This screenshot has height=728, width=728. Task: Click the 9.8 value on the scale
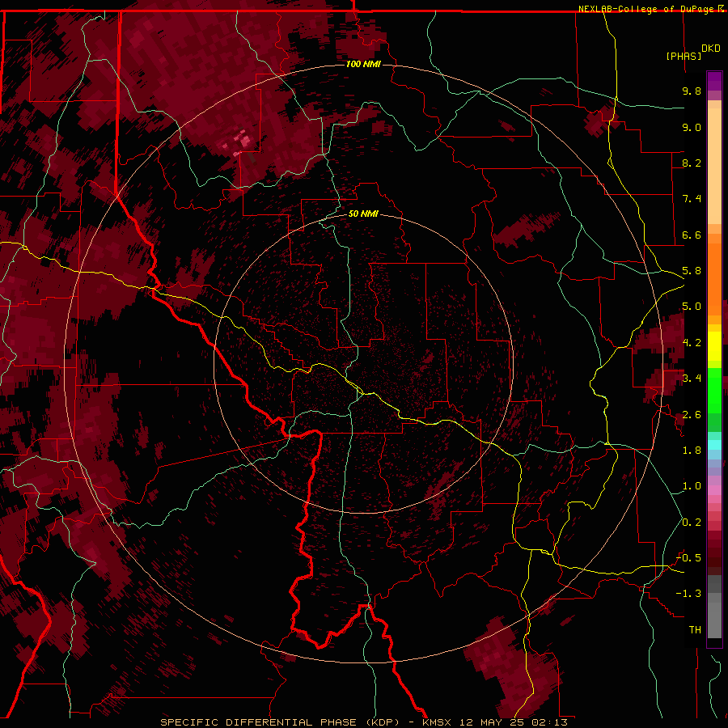click(692, 91)
